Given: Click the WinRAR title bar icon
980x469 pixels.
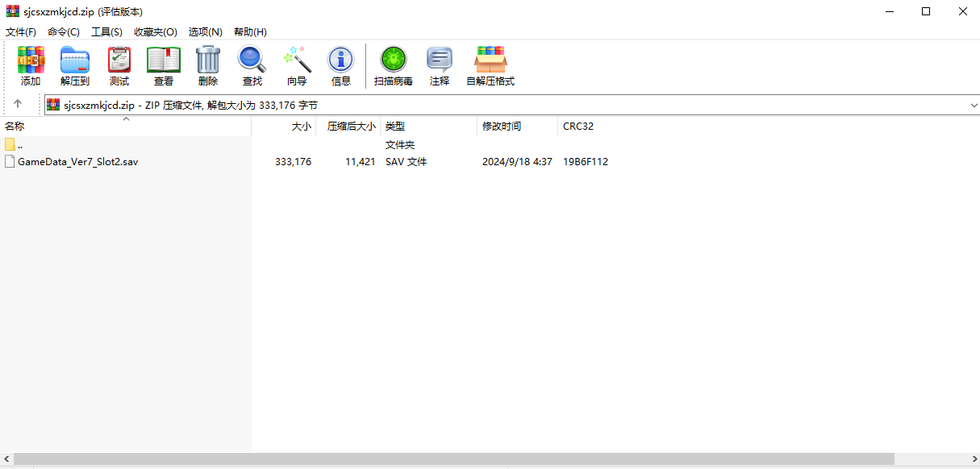Looking at the screenshot, I should [x=12, y=11].
